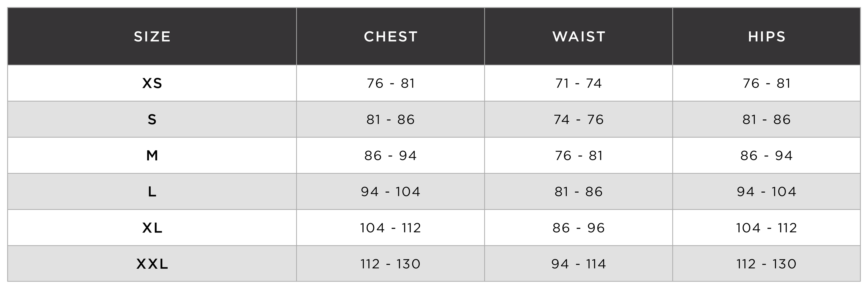Image resolution: width=868 pixels, height=289 pixels.
Task: Click the S waist value 74 - 76
Action: coord(579,119)
